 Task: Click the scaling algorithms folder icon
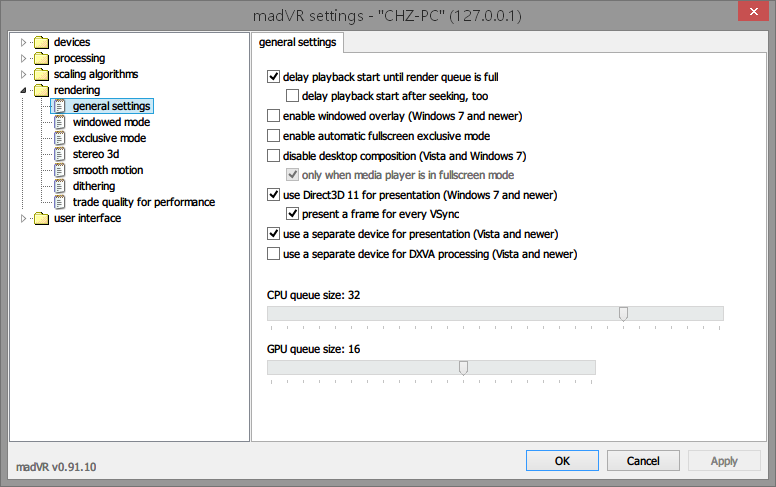41,74
